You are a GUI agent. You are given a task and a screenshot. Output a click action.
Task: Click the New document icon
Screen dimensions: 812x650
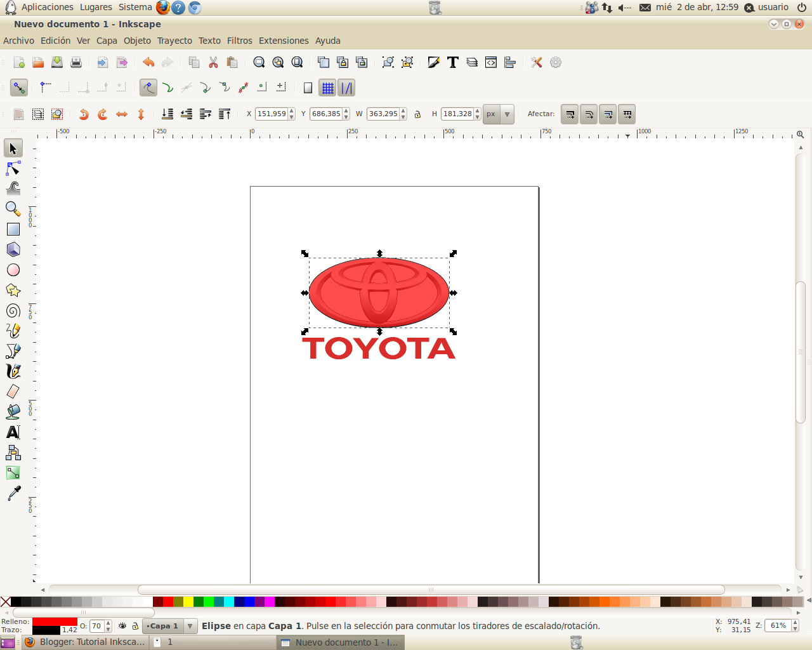point(19,62)
